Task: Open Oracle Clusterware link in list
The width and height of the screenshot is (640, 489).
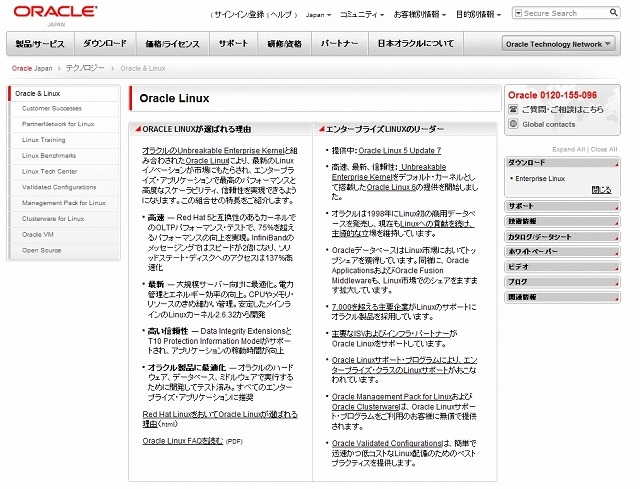Action: pyautogui.click(x=365, y=407)
